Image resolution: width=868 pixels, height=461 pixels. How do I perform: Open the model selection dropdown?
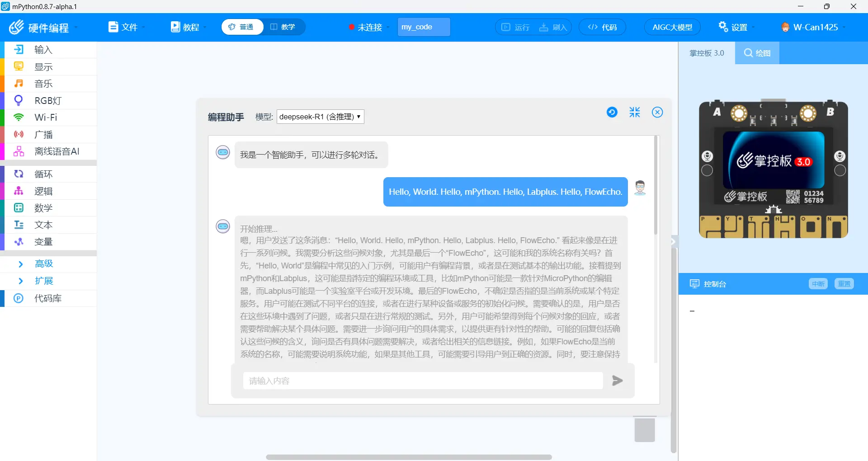[x=320, y=117]
